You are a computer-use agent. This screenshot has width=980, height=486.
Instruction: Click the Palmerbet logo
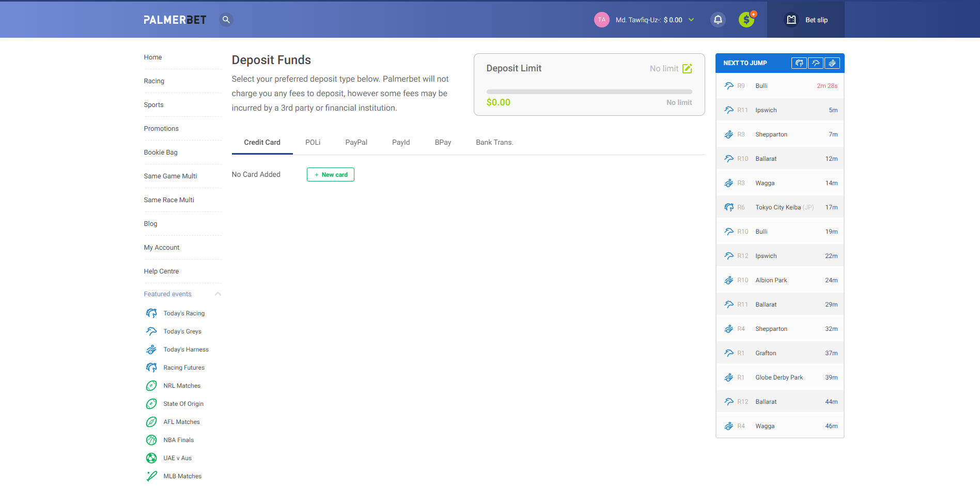(x=175, y=20)
